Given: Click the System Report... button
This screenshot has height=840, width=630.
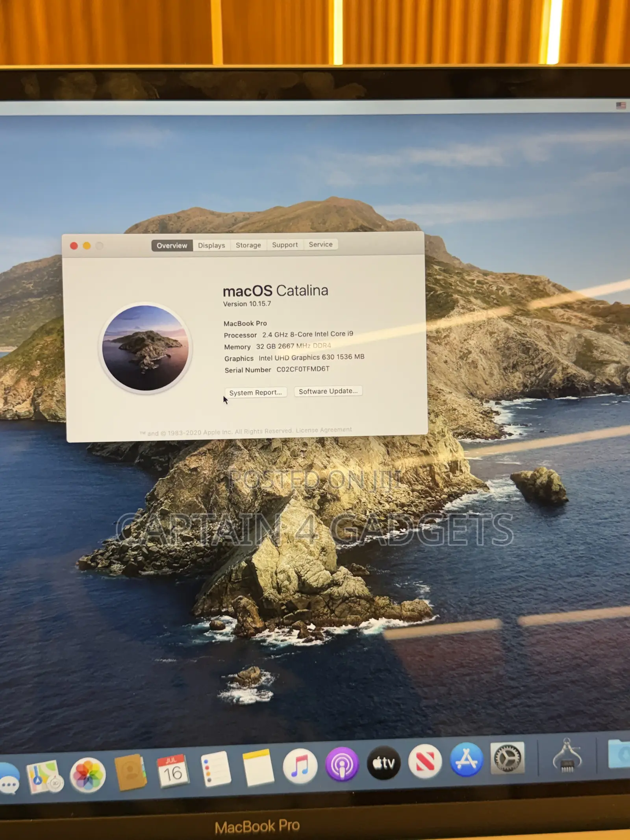Looking at the screenshot, I should tap(256, 392).
